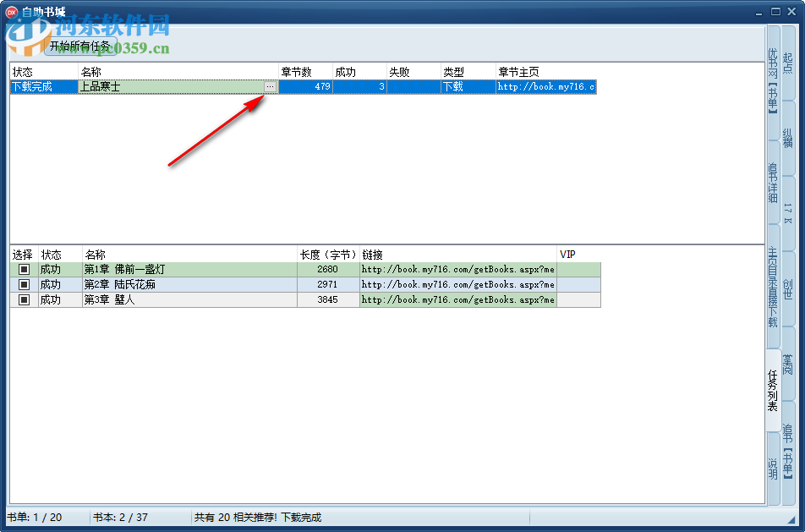This screenshot has height=532, width=805.
Task: Tick the checkbox for 第1章 佛前一盏灯
Action: click(25, 269)
